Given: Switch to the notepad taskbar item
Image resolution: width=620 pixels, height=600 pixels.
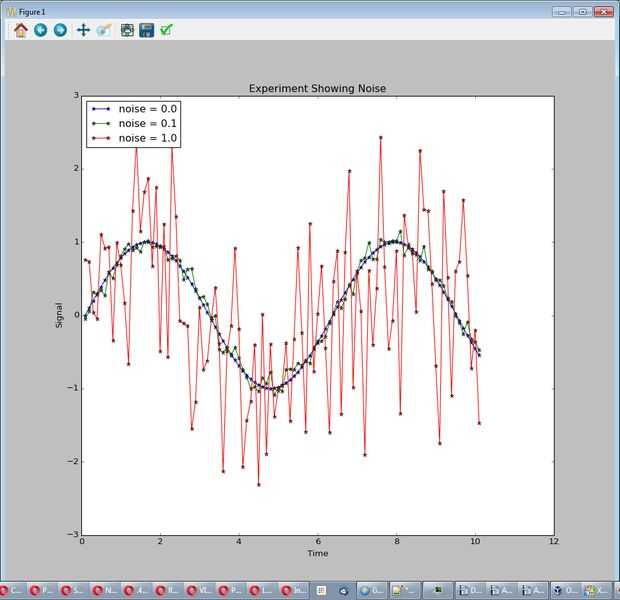Looking at the screenshot, I should tap(405, 591).
